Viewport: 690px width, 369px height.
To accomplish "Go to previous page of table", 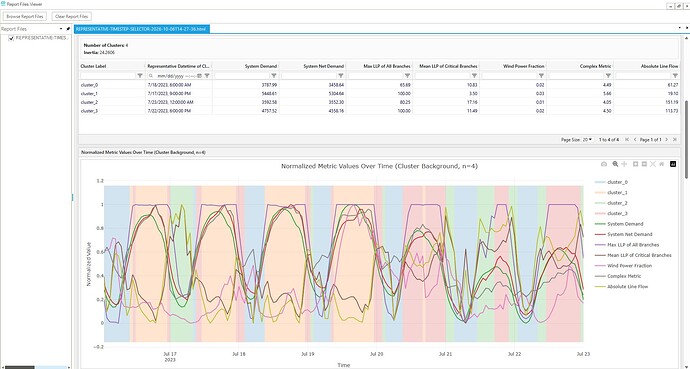I will (635, 139).
